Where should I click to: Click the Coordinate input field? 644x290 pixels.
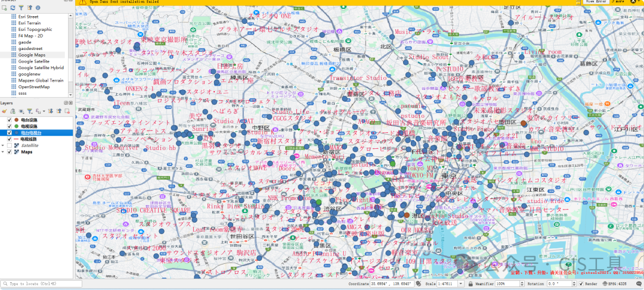[x=392, y=283]
